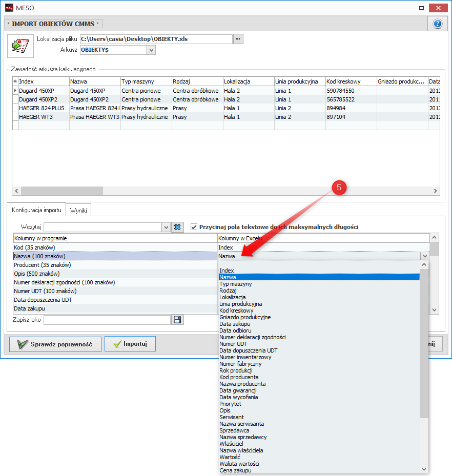This screenshot has width=452, height=476.
Task: Expand the Arkusz sheet dropdown
Action: (x=151, y=50)
